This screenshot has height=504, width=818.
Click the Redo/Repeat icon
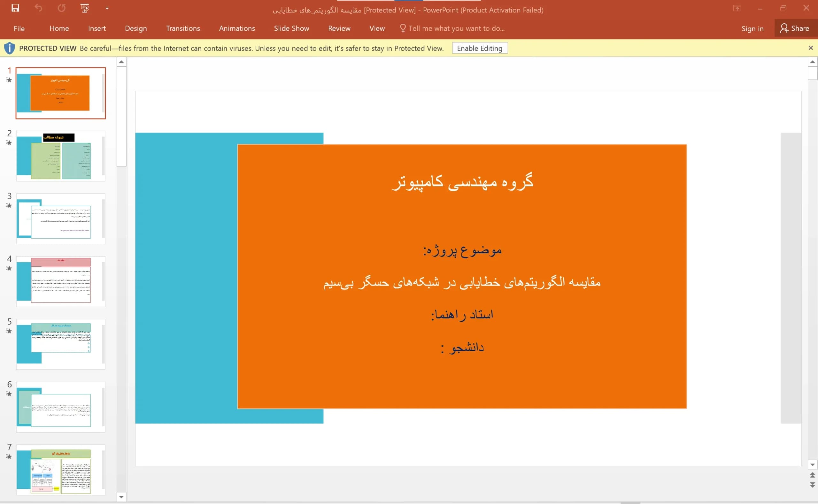[x=61, y=8]
